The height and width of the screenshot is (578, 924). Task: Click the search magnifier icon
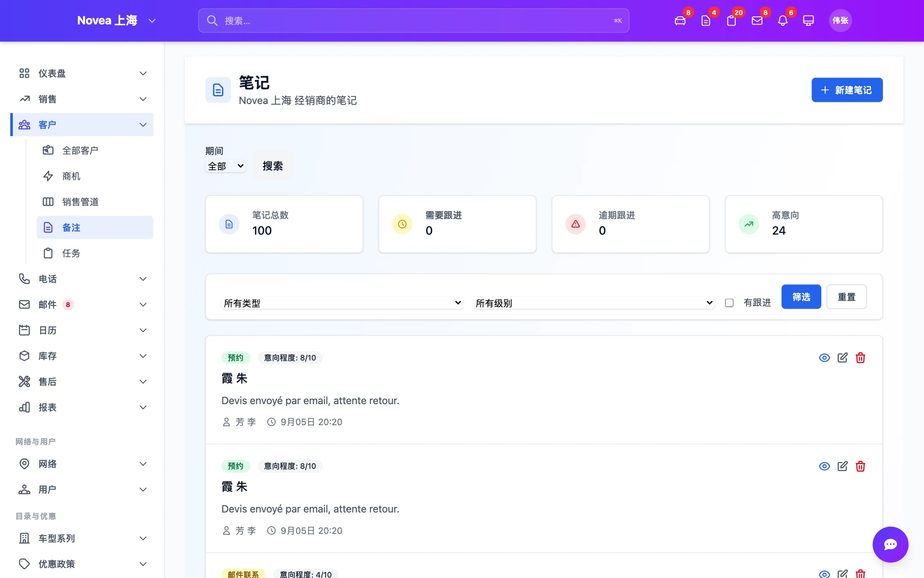[x=212, y=21]
